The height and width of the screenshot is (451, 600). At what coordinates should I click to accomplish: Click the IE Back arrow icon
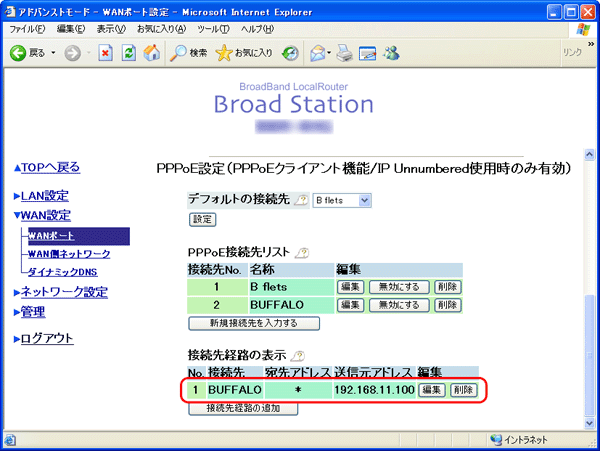coord(18,53)
